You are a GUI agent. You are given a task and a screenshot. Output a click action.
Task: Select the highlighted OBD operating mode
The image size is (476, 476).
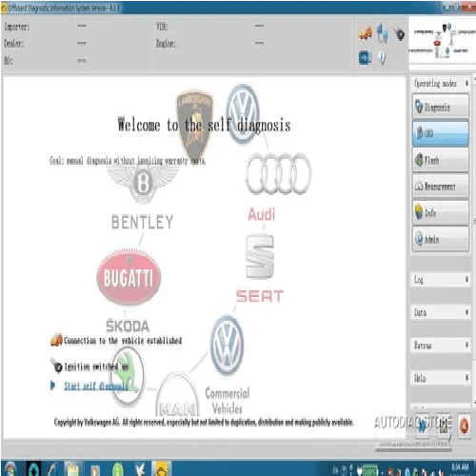[441, 133]
